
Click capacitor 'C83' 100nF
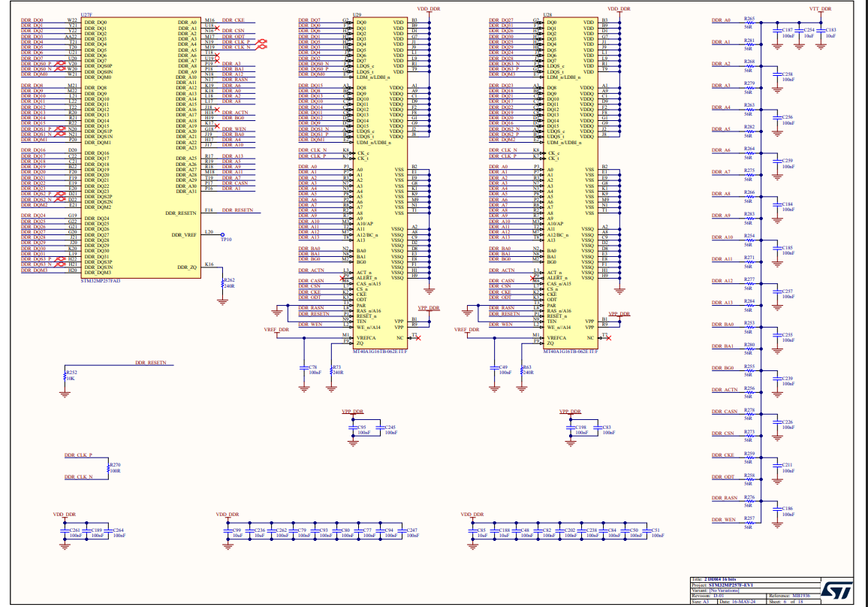[x=598, y=429]
